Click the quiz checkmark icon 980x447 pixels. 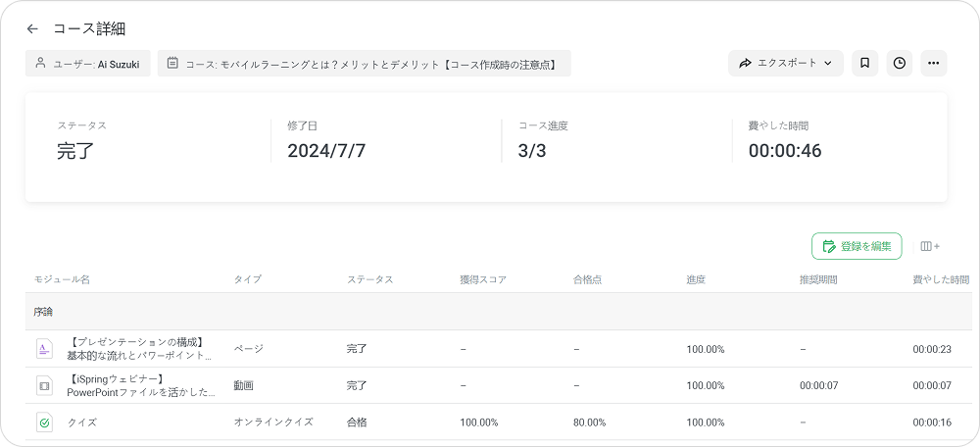tap(44, 422)
